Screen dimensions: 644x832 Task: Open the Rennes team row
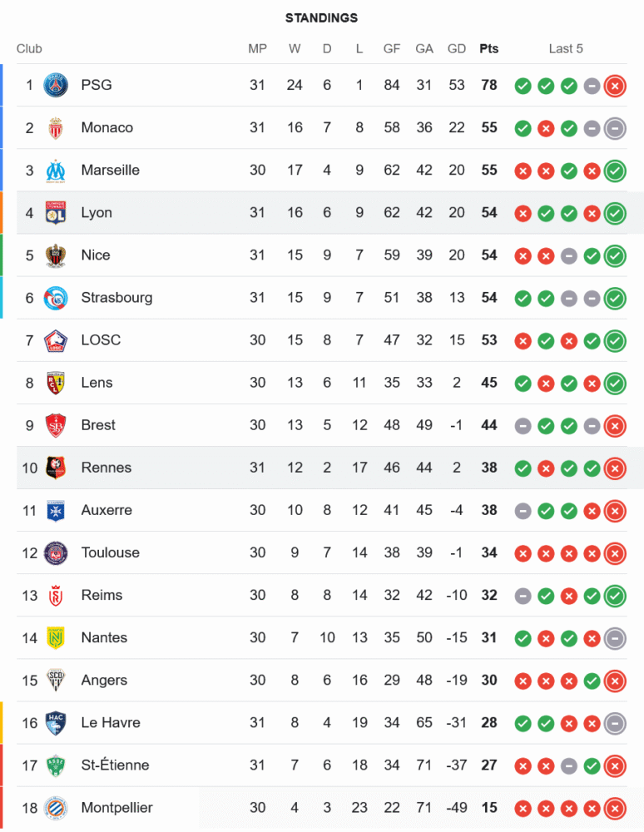click(321, 468)
